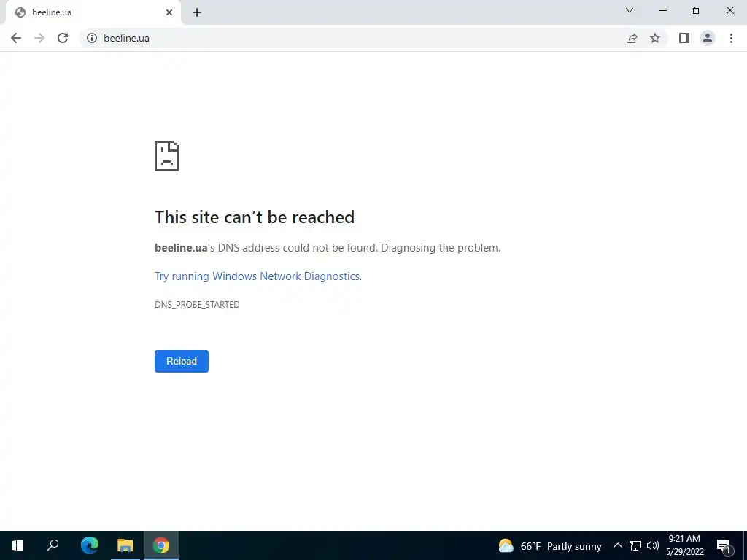Click the sad page error icon
747x560 pixels.
(x=167, y=156)
